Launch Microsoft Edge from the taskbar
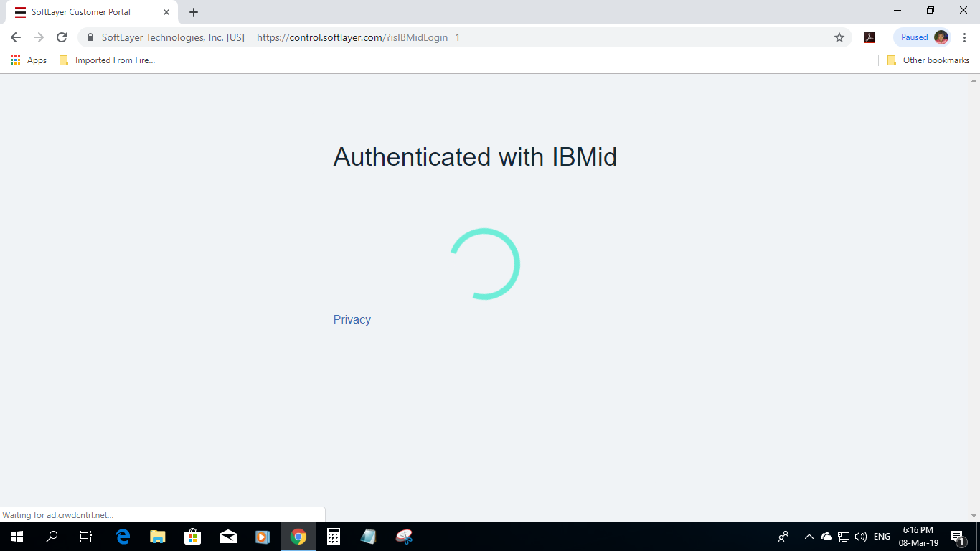The width and height of the screenshot is (980, 551). (x=123, y=537)
